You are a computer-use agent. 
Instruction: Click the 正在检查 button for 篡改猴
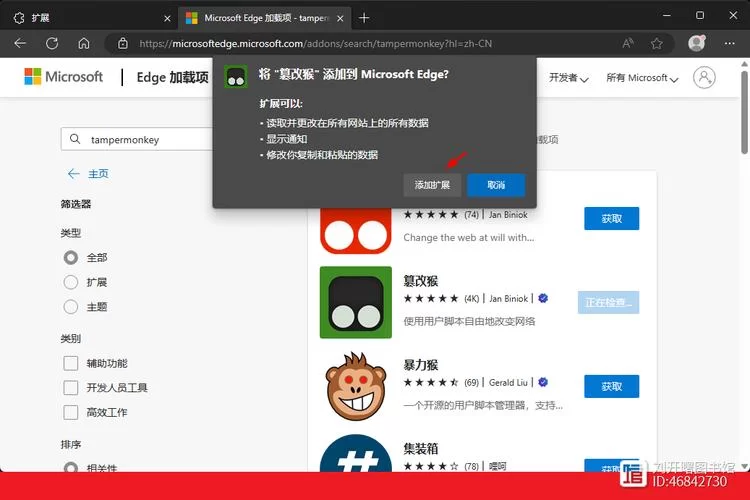click(608, 302)
